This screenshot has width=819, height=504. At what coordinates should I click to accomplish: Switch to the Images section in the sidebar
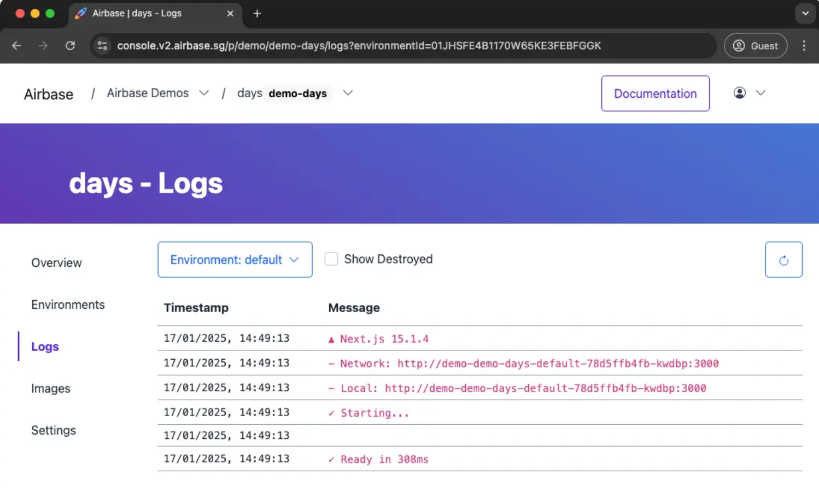click(x=51, y=388)
